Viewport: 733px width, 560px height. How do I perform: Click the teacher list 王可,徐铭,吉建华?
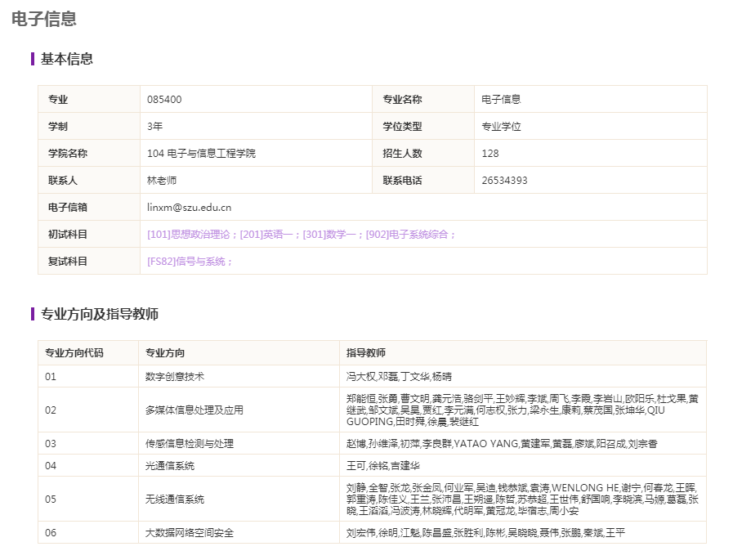[x=383, y=466]
